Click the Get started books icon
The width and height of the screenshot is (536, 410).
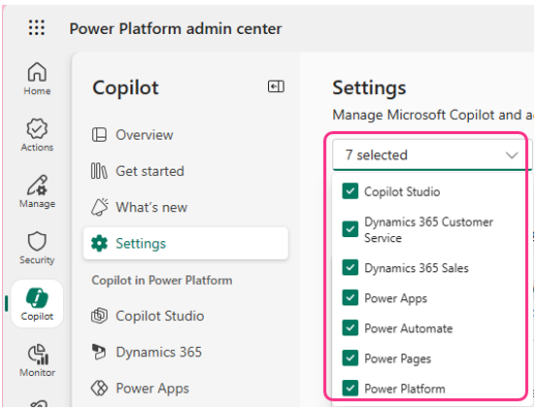tap(99, 171)
